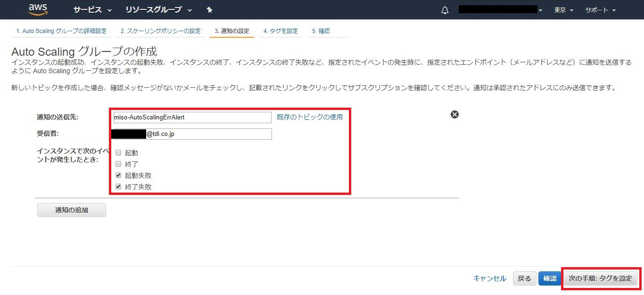Enable the 終了 event checkbox

118,164
